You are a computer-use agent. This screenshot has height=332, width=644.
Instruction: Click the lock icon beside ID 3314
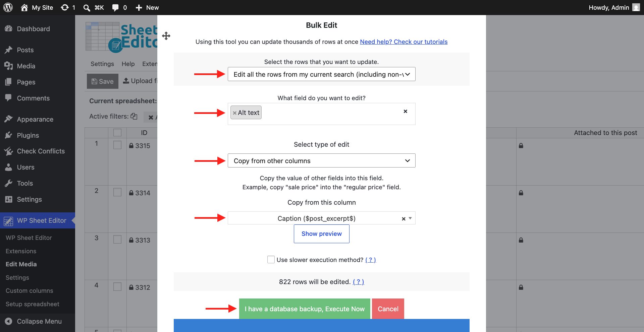[x=131, y=193]
